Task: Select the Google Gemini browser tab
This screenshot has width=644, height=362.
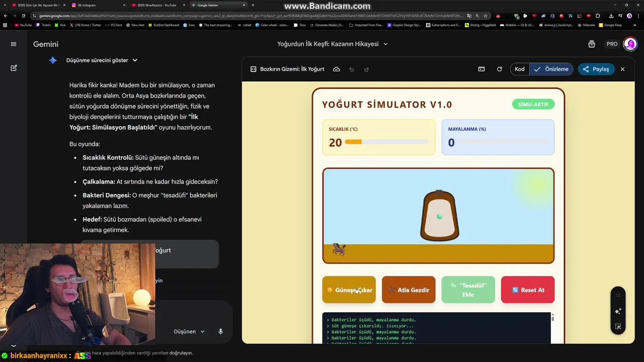Action: point(219,5)
